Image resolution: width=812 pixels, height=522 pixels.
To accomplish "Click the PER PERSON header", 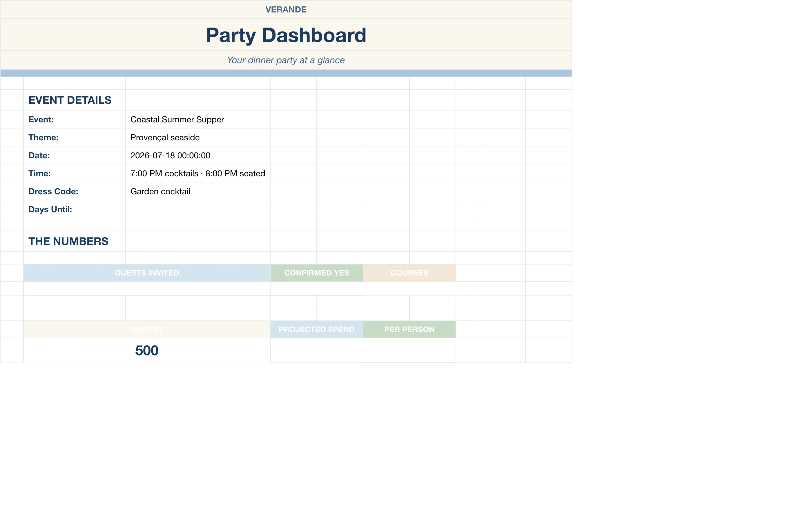I will (x=409, y=329).
